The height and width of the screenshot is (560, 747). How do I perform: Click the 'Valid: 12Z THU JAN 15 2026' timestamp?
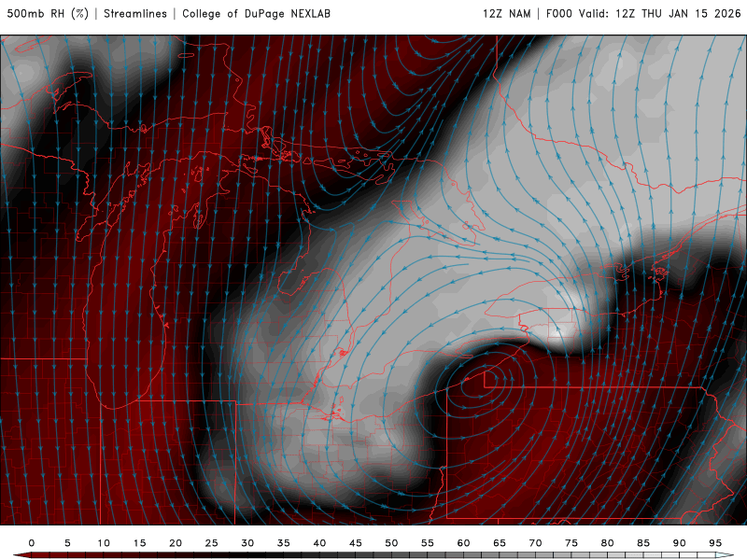(x=660, y=13)
